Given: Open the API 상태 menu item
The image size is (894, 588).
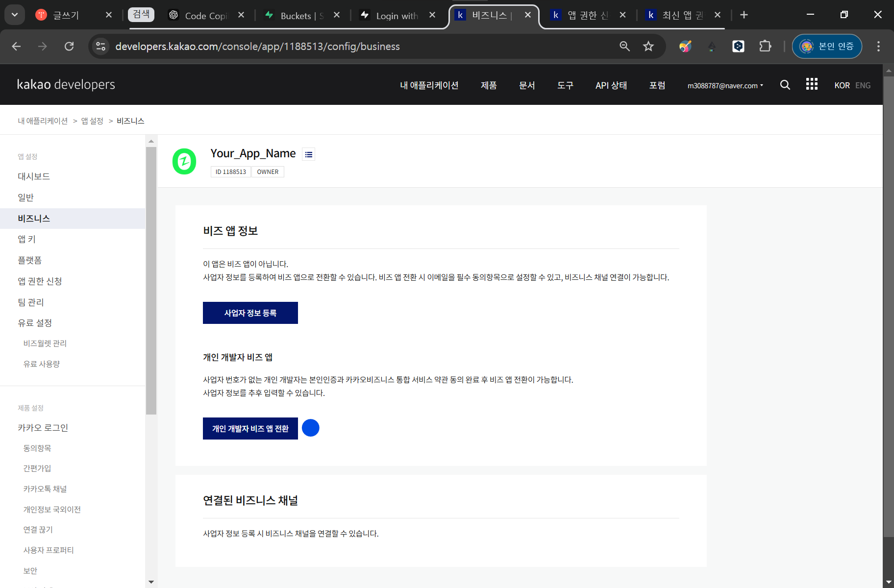Looking at the screenshot, I should (x=611, y=85).
